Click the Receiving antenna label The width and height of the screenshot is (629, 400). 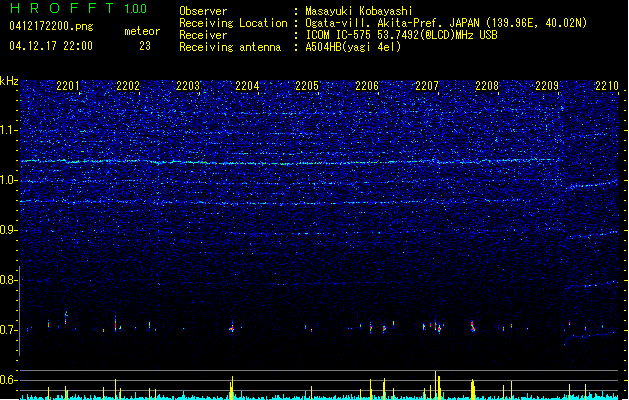coord(230,47)
